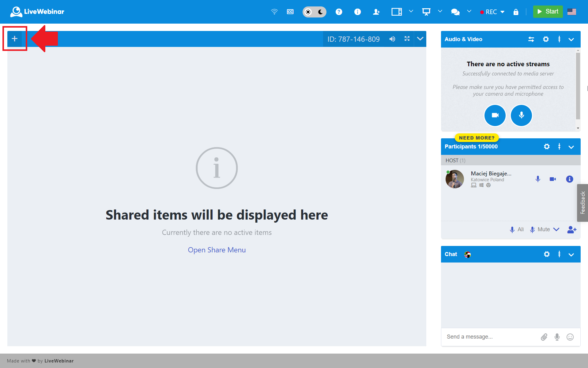Open the help question mark icon
Screen dimensions: 588x368
339,12
